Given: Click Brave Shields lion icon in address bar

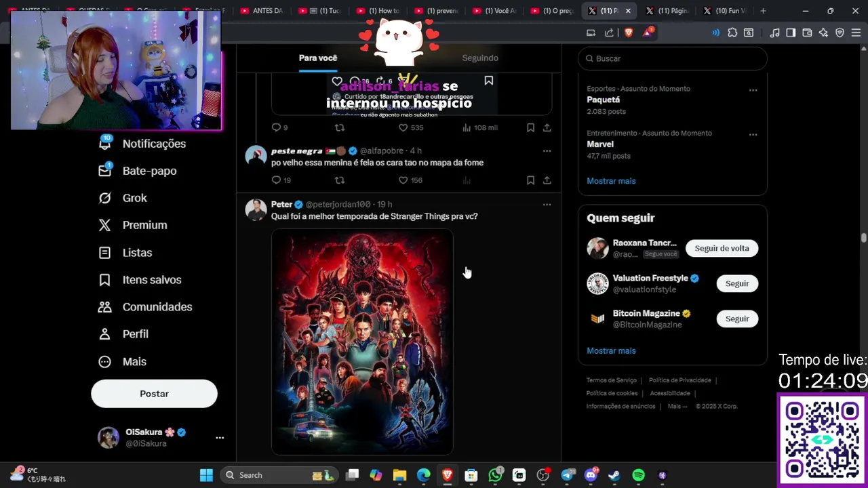Looking at the screenshot, I should 628,33.
